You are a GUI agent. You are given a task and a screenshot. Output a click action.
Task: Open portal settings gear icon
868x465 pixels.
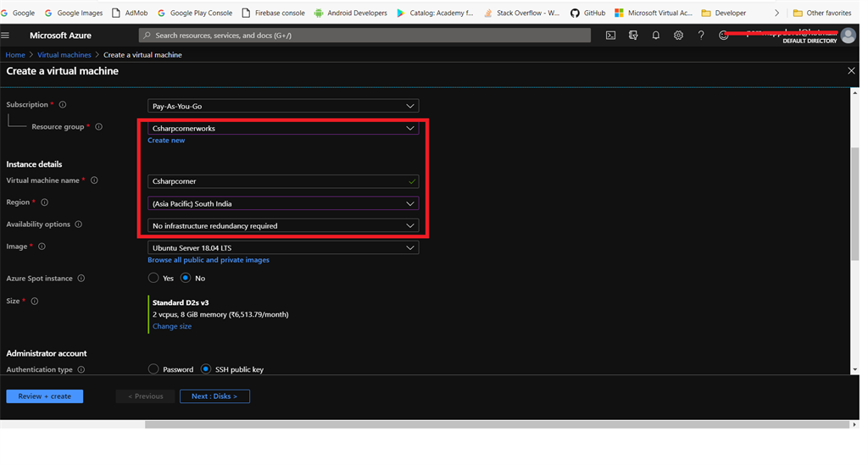pos(679,36)
